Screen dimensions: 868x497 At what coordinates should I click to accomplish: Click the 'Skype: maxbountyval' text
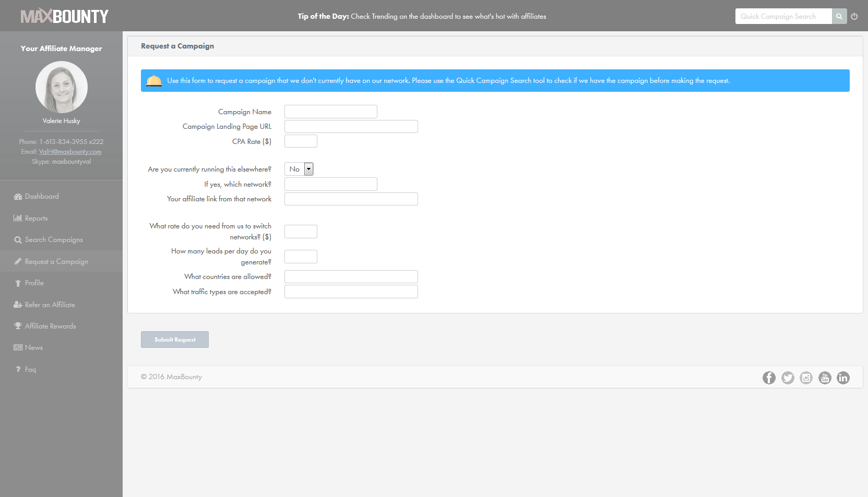coord(61,162)
